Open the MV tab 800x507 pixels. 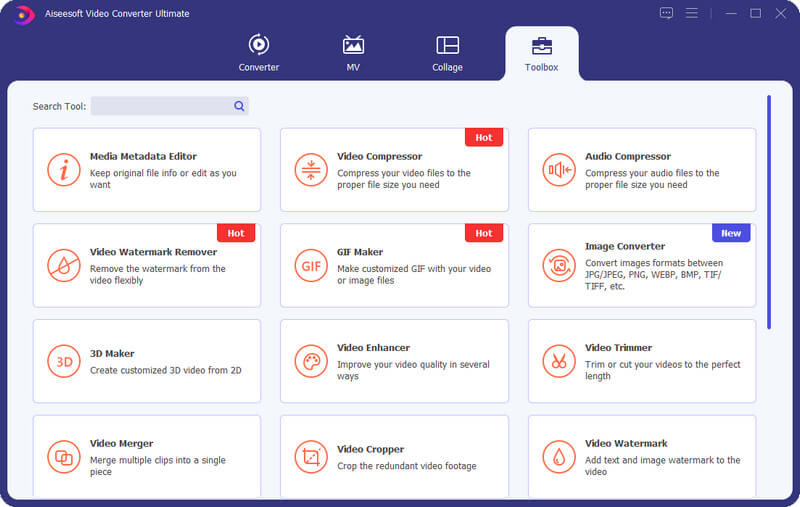coord(353,54)
